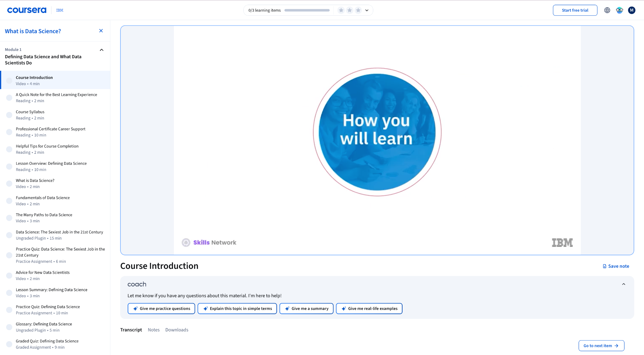Close the What is Data Science sidebar
The width and height of the screenshot is (644, 355).
[x=101, y=31]
